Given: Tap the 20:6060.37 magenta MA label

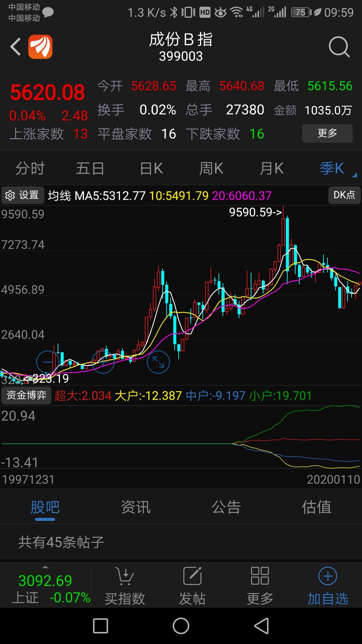Looking at the screenshot, I should pyautogui.click(x=242, y=196).
